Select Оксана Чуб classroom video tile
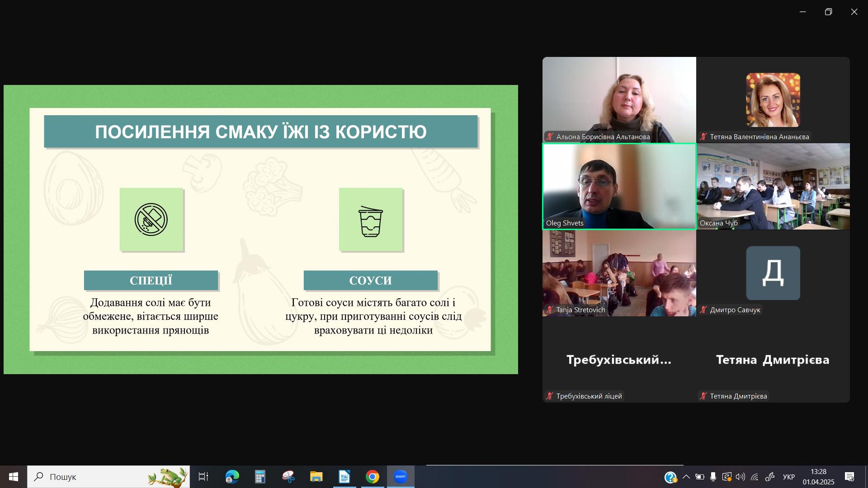Screen dimensions: 868x488 (773, 186)
